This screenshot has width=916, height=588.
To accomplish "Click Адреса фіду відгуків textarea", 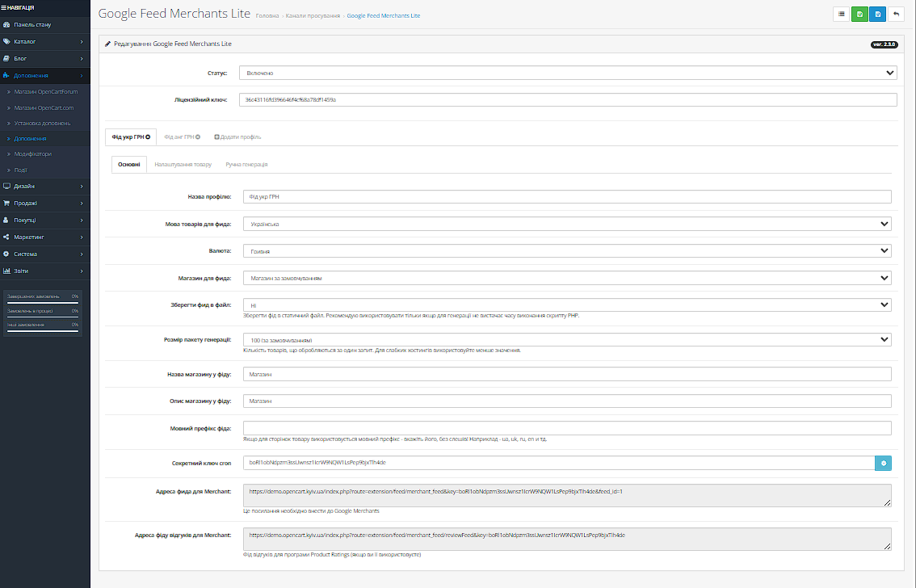I will coord(567,539).
